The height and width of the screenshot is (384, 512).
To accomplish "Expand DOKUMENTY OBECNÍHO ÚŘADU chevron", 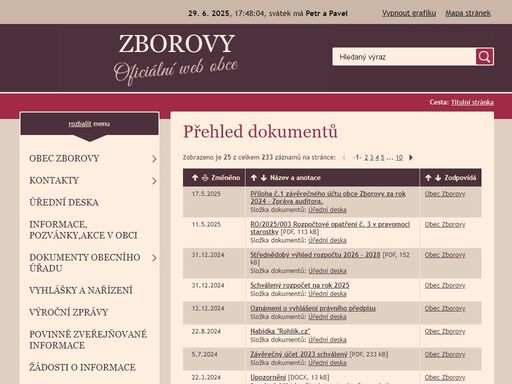I will pyautogui.click(x=154, y=258).
